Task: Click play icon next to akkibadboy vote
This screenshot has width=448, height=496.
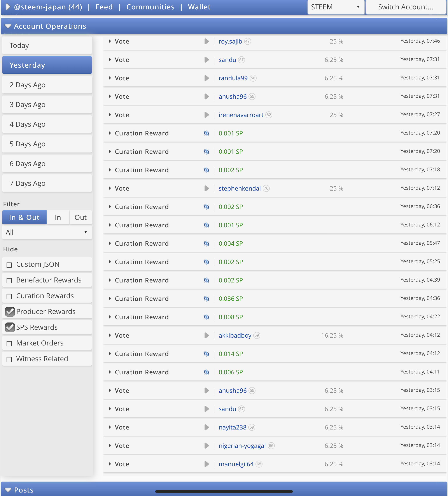Action: click(x=206, y=335)
